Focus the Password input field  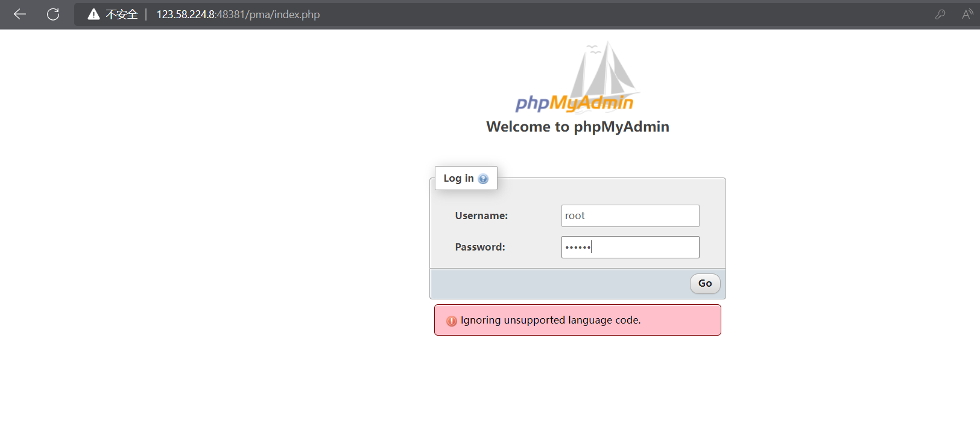pyautogui.click(x=630, y=247)
